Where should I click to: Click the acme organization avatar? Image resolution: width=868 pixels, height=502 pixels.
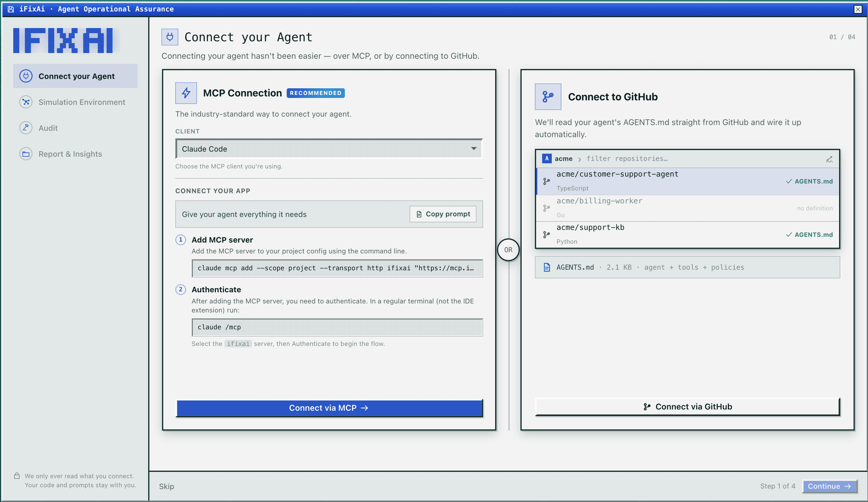coord(547,158)
